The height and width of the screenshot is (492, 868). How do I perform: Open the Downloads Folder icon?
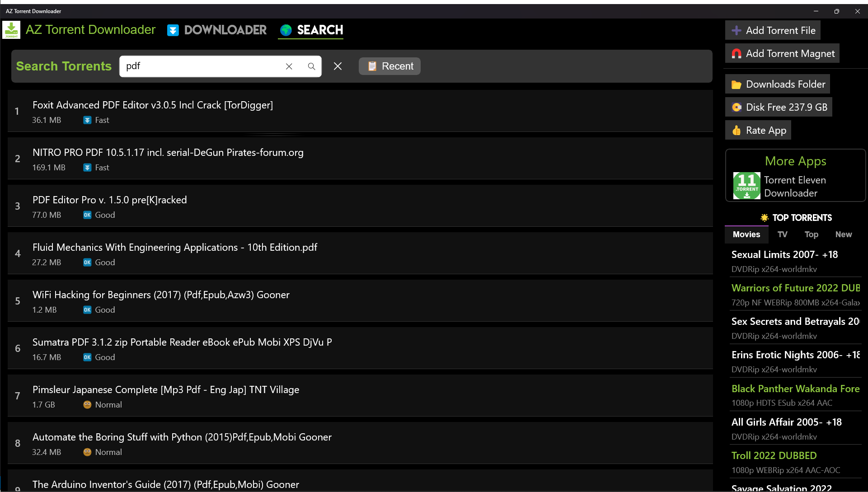(737, 84)
